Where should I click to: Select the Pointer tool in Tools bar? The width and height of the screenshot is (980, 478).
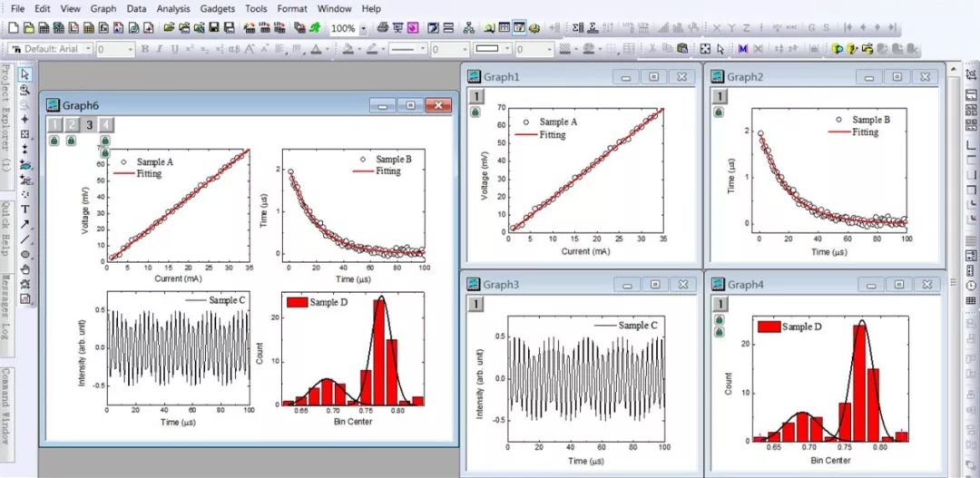coord(25,74)
